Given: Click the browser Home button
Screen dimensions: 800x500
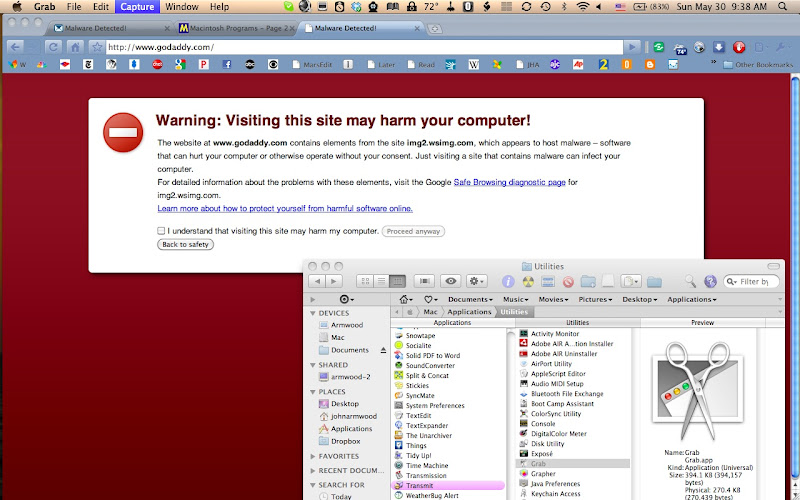Looking at the screenshot, I should click(75, 47).
